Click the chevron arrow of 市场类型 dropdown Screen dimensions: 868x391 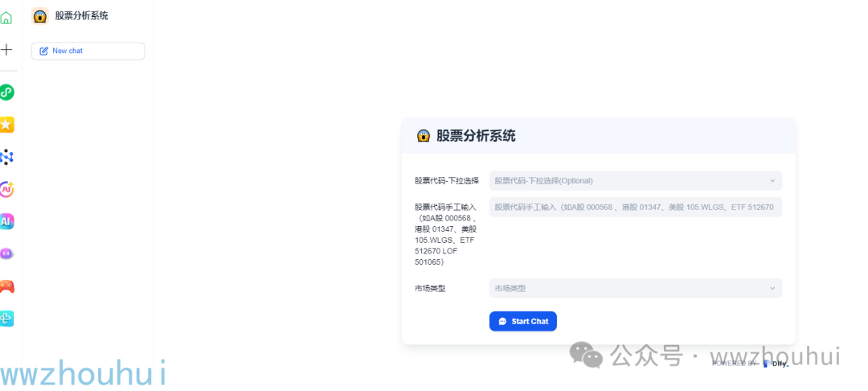click(x=772, y=288)
